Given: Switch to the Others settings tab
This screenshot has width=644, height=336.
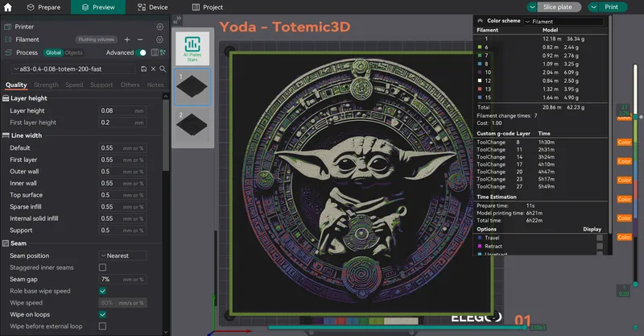Looking at the screenshot, I should point(130,85).
